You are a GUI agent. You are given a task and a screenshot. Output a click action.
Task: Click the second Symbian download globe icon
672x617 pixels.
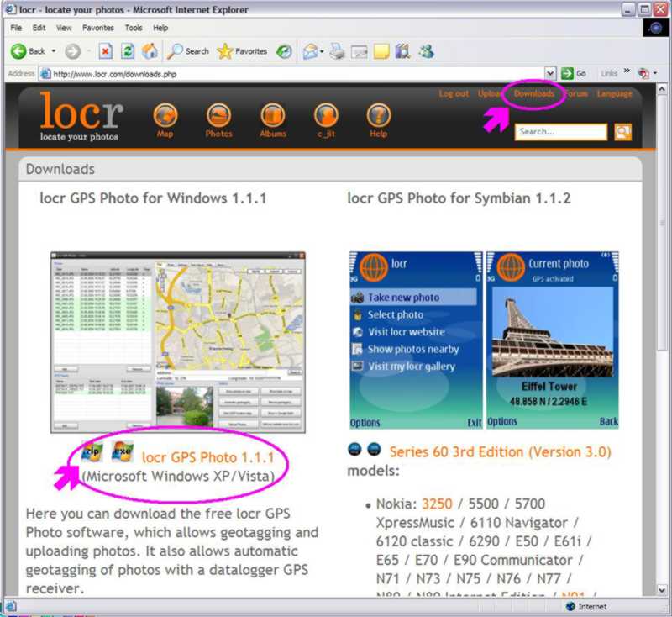374,449
